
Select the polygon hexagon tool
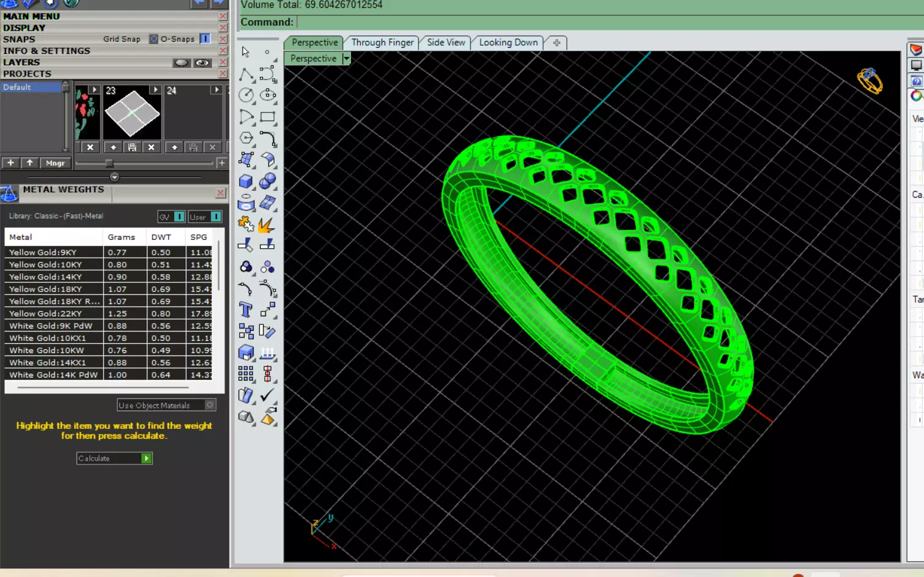tap(246, 138)
